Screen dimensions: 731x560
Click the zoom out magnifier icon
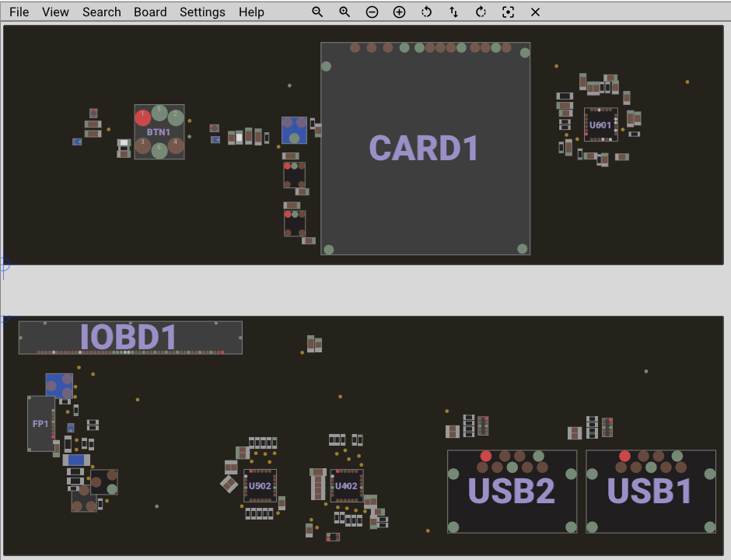[x=317, y=12]
